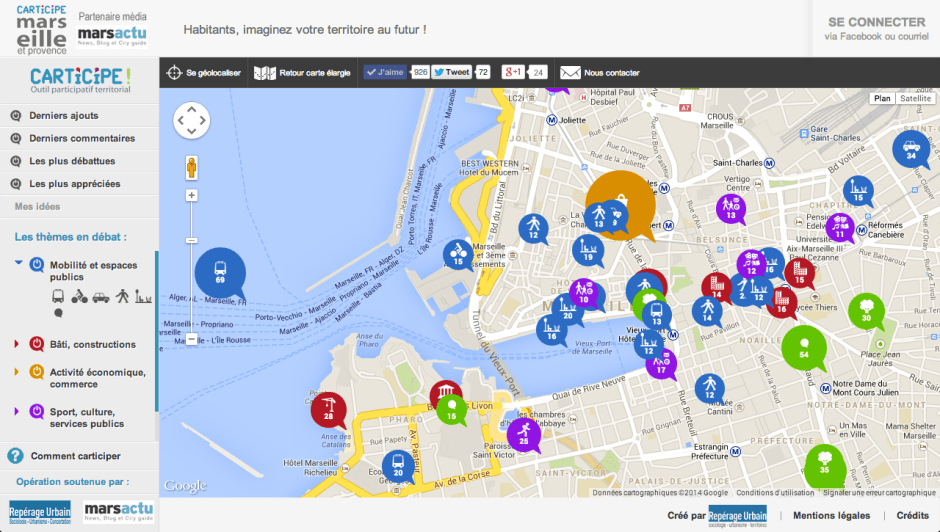This screenshot has height=532, width=940.
Task: Switch the map to Plan view
Action: tap(882, 98)
